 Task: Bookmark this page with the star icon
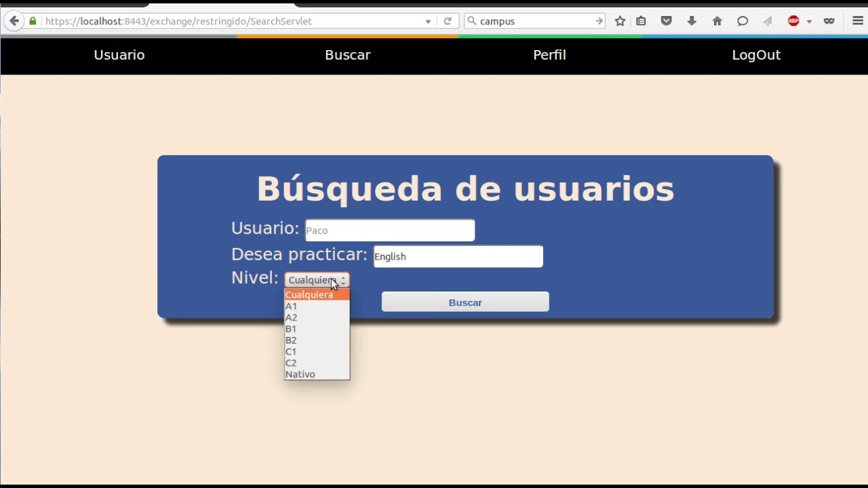[620, 21]
